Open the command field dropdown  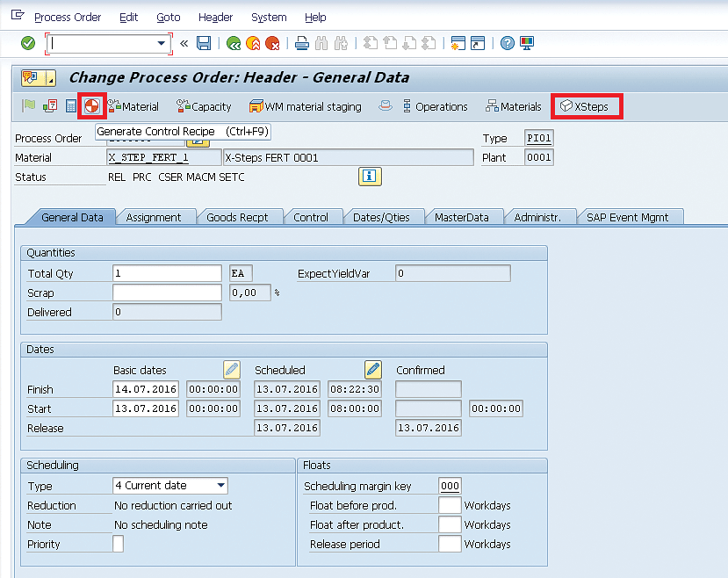point(162,43)
